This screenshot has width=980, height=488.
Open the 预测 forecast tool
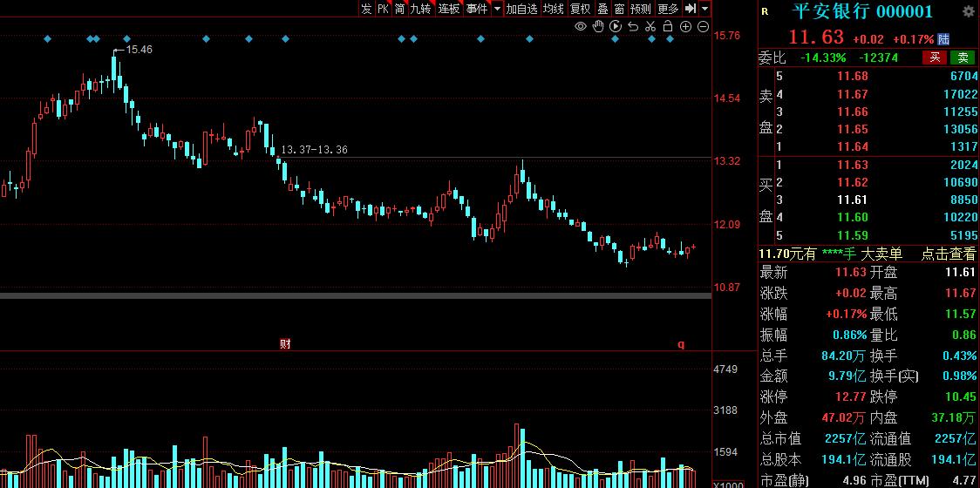pos(641,9)
